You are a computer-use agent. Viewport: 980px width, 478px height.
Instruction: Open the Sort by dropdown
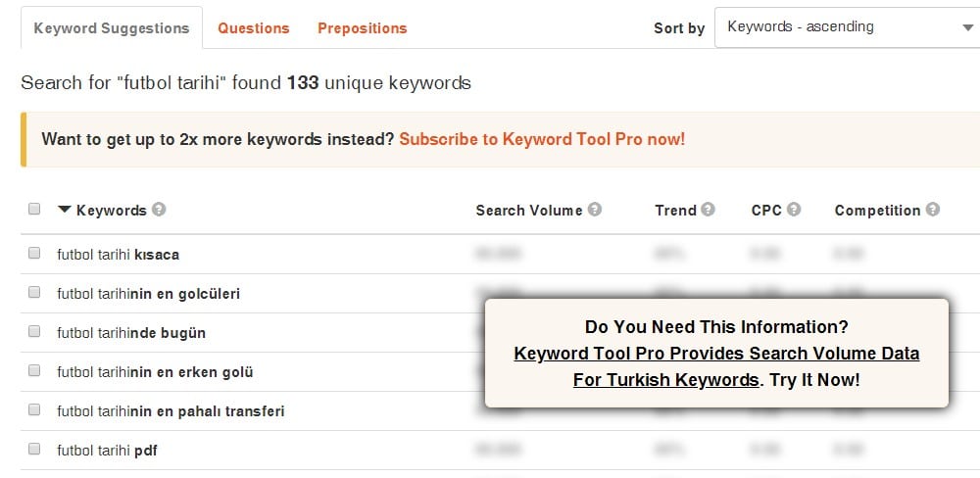point(848,26)
